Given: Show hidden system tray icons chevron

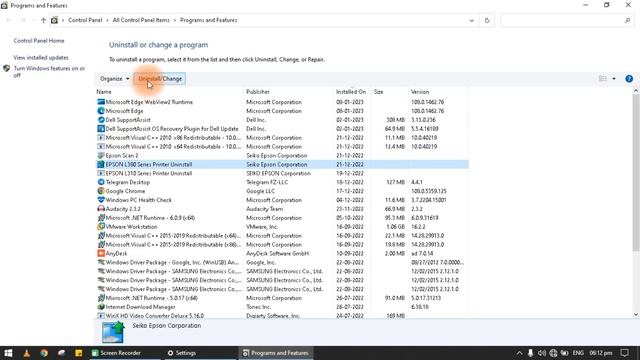Looking at the screenshot, I should 519,353.
